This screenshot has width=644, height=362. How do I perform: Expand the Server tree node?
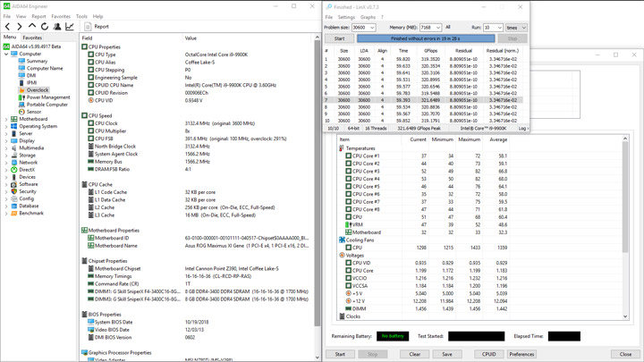6,133
